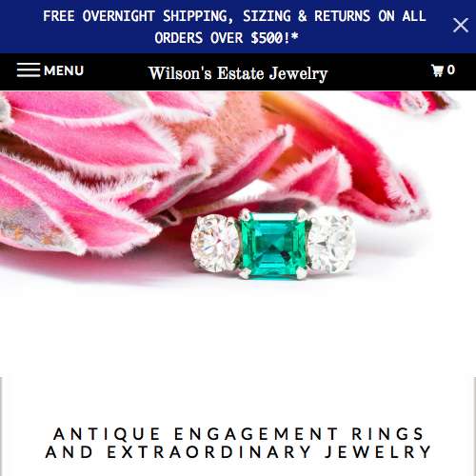Click the word SIZING in the banner
Viewport: 476px width, 476px height.
pos(267,16)
